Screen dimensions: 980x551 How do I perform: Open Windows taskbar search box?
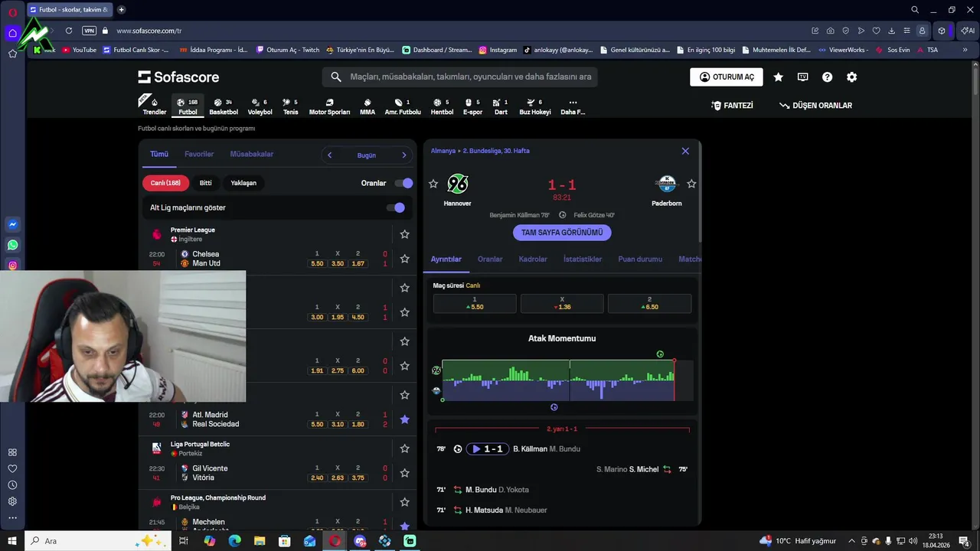tap(98, 541)
